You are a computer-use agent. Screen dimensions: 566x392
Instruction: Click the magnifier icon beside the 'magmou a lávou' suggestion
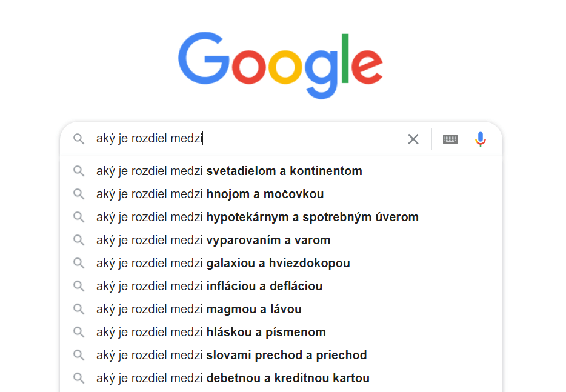[x=79, y=309]
